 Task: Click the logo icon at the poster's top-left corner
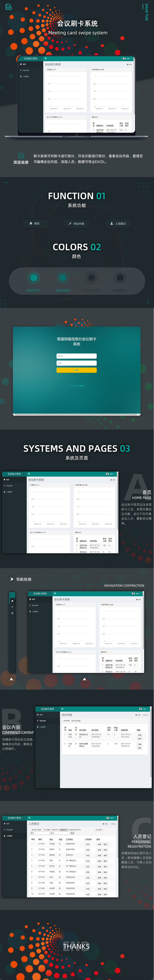tap(8, 7)
